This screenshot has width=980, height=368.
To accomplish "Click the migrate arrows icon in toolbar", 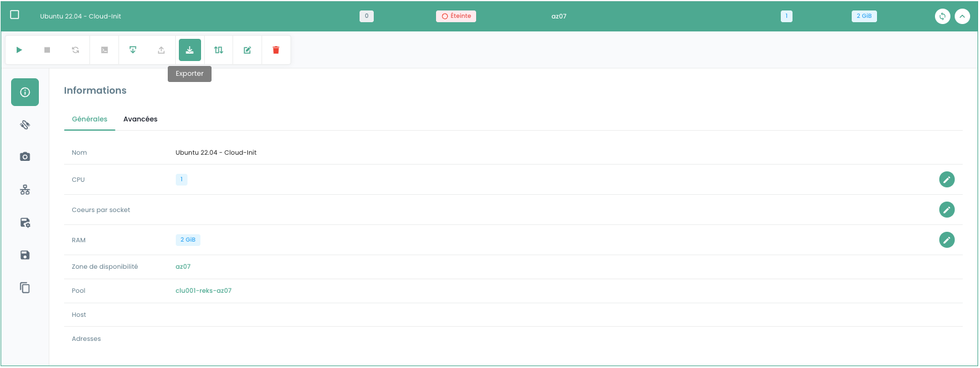I will point(218,50).
